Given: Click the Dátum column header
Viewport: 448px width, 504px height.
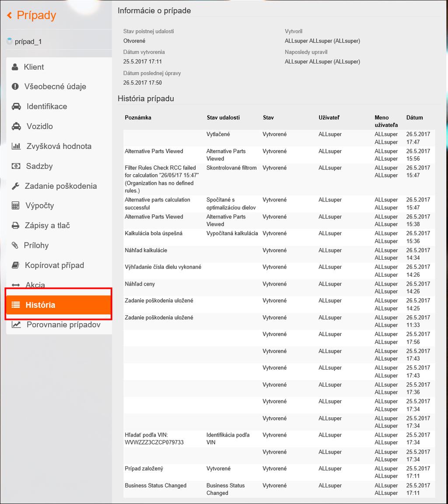Looking at the screenshot, I should point(415,118).
